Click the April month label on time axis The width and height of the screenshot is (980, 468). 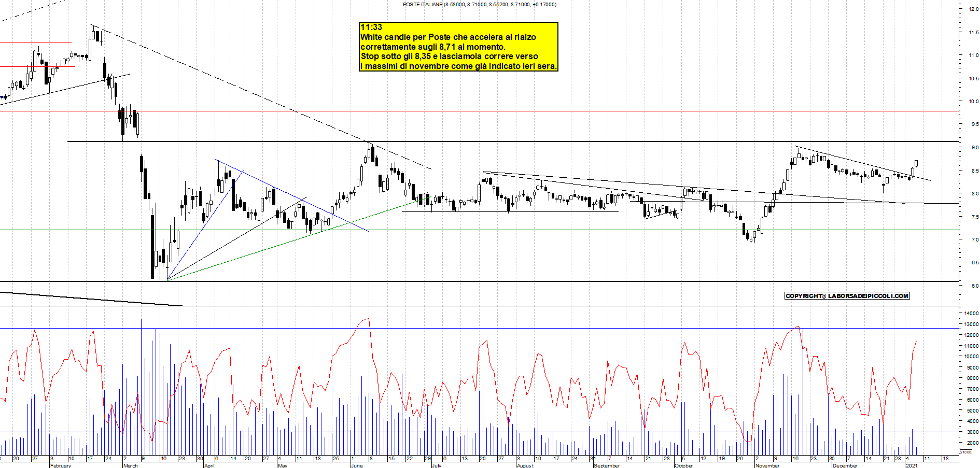(209, 465)
